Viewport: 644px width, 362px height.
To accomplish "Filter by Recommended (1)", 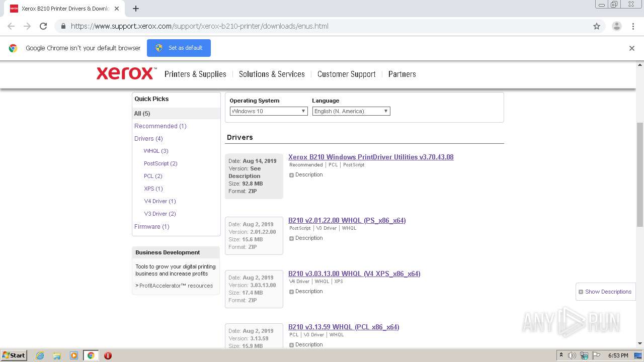I will [160, 126].
